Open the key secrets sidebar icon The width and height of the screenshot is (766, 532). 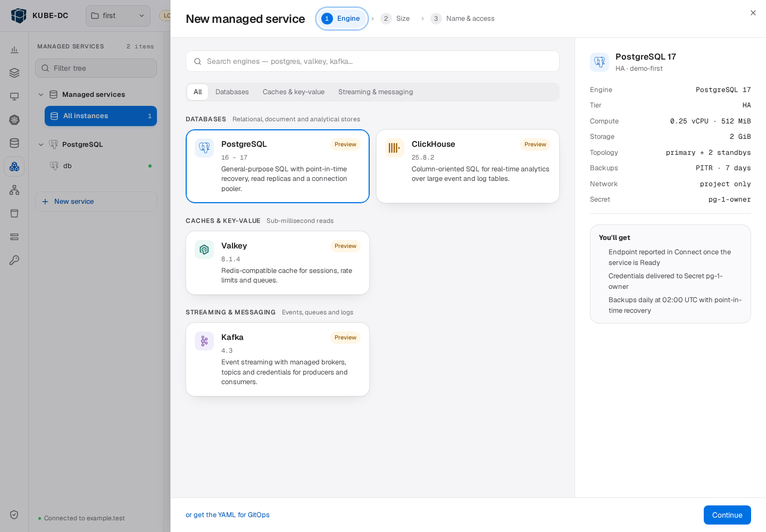14,260
